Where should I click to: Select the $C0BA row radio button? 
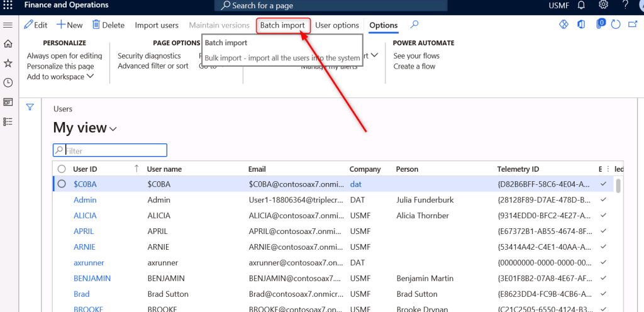point(62,184)
